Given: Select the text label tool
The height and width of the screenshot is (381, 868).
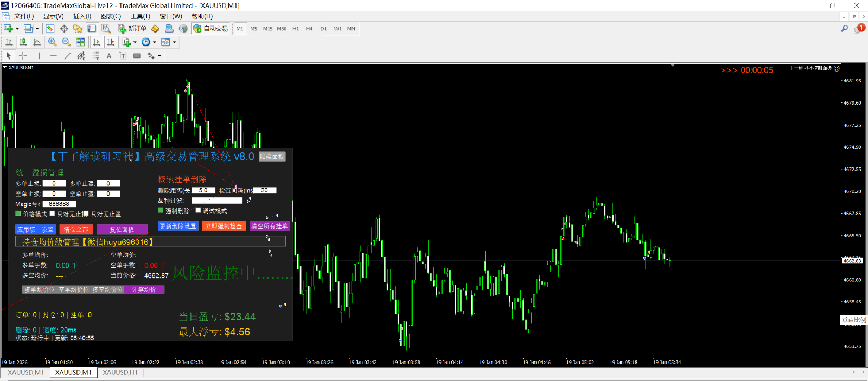Looking at the screenshot, I should pyautogui.click(x=123, y=55).
